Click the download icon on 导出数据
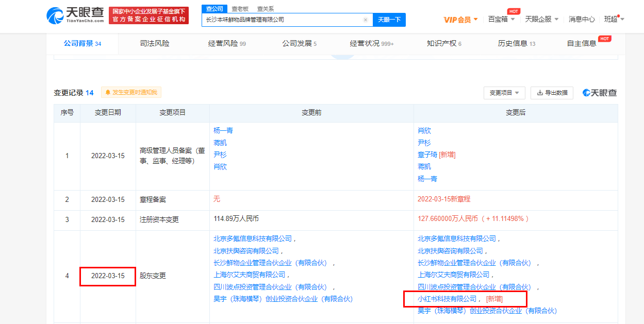Viewport: 644px width, 324px height. (x=540, y=93)
